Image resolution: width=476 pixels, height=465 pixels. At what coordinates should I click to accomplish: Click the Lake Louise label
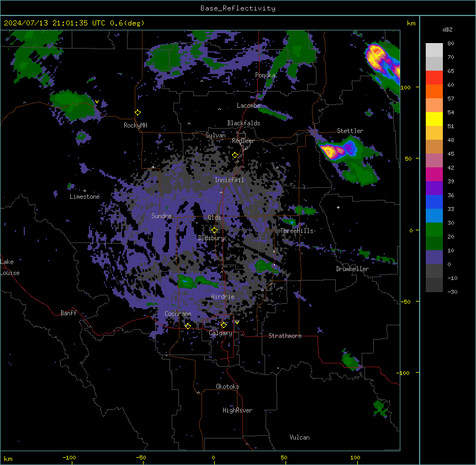(x=10, y=267)
